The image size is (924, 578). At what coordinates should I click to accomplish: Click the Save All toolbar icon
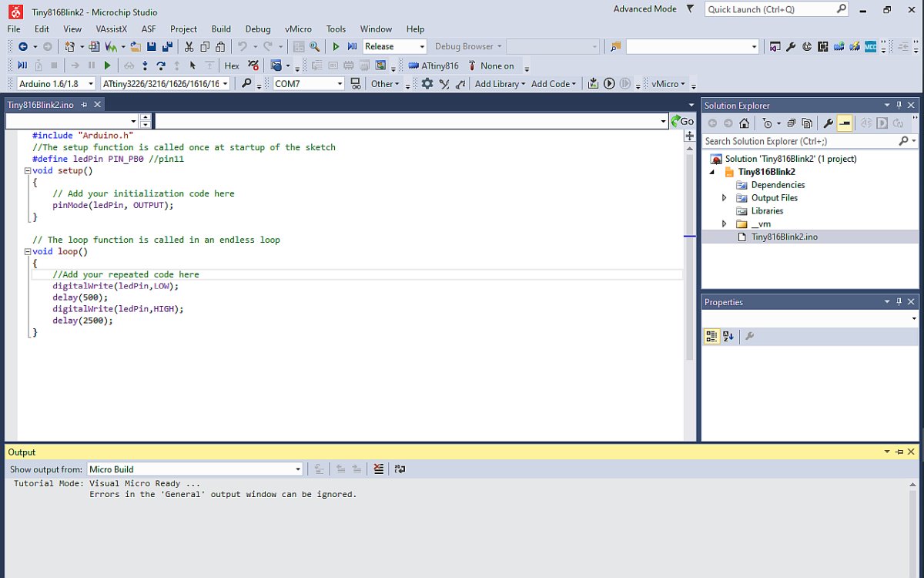[166, 47]
